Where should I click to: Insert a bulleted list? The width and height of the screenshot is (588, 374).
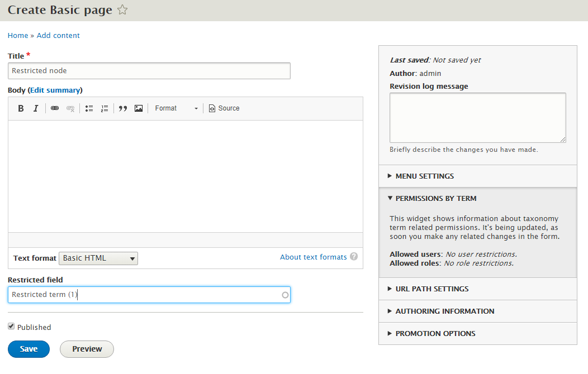click(89, 108)
